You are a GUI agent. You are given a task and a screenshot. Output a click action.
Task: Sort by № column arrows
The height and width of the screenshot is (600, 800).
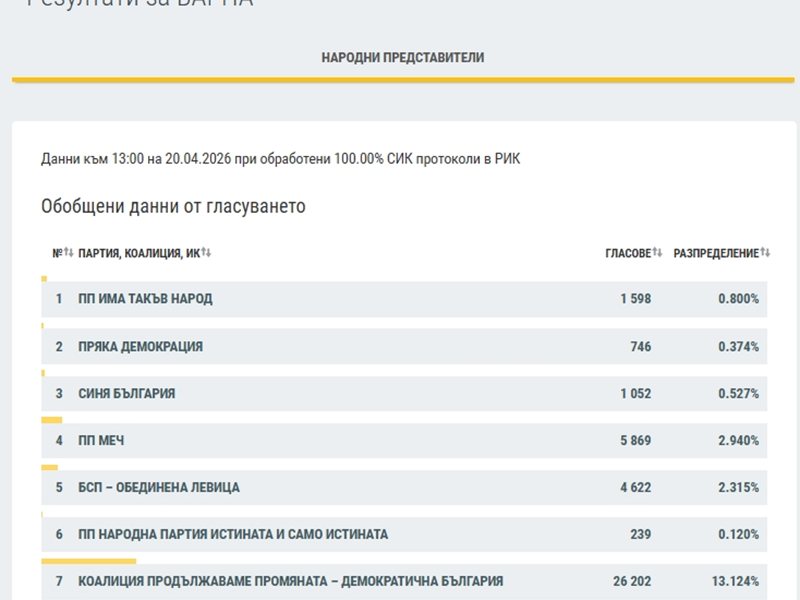[x=69, y=252]
